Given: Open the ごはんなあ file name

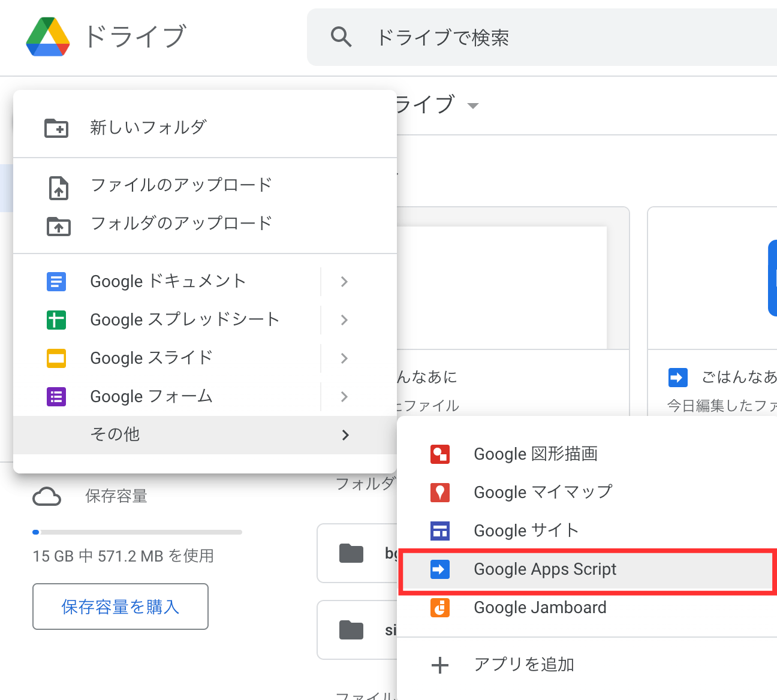Looking at the screenshot, I should (739, 377).
